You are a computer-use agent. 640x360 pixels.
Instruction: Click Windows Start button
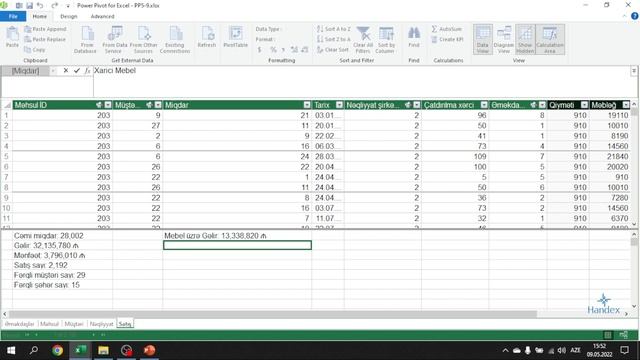click(x=11, y=350)
